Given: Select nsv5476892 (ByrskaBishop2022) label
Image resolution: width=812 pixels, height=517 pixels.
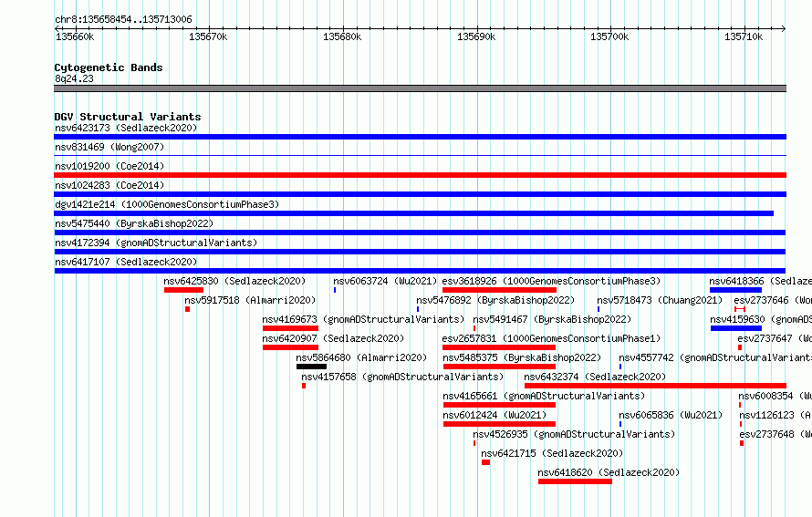Looking at the screenshot, I should (x=495, y=300).
